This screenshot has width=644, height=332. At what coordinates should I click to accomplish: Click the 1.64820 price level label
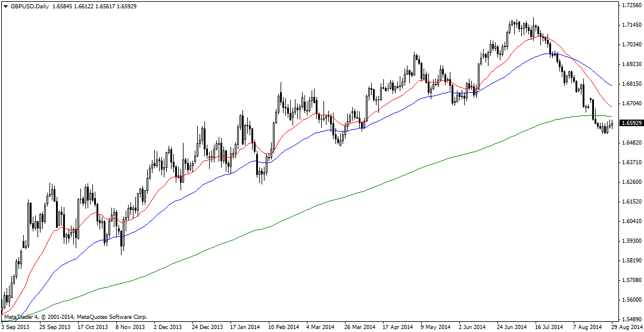[x=631, y=143]
